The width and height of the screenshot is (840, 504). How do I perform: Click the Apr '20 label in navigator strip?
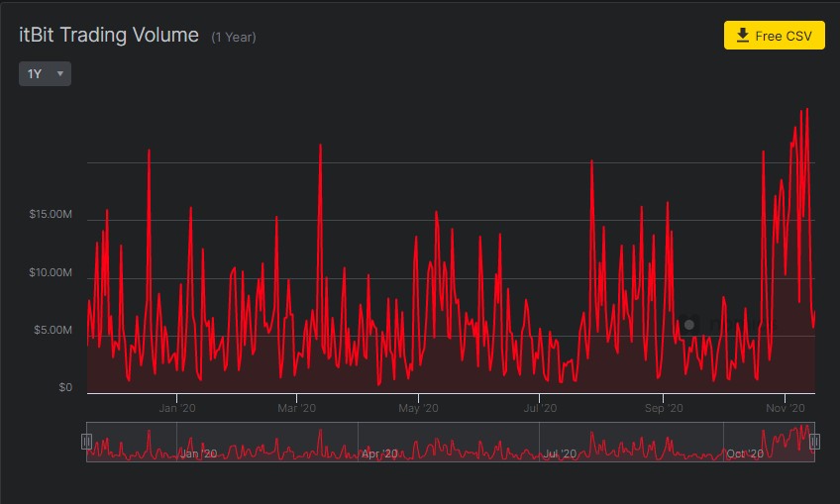tap(379, 454)
